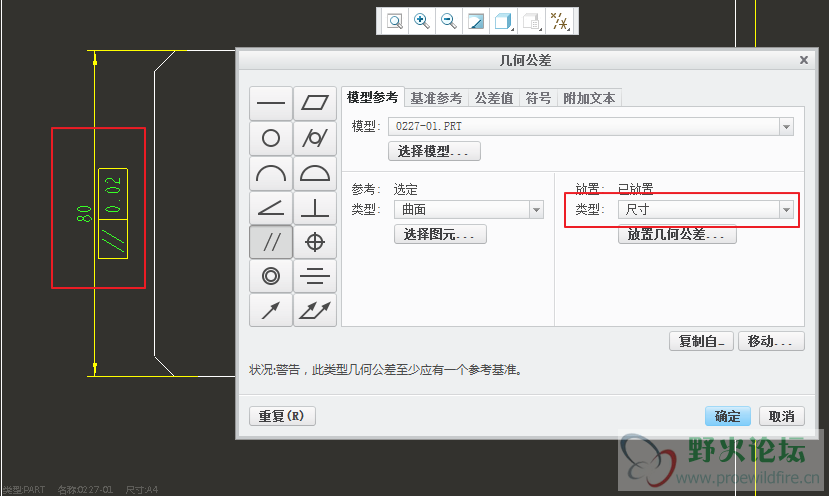
Task: Click the repaint screen icon
Action: pos(476,21)
